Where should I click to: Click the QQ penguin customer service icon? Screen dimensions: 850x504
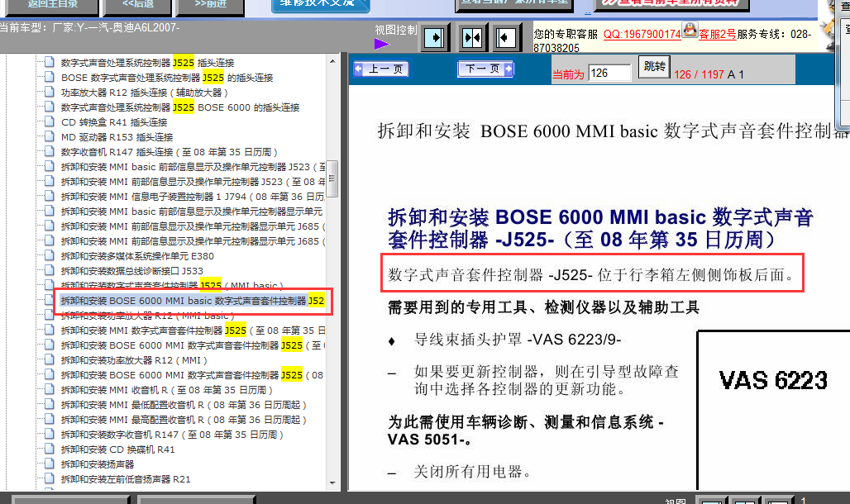(690, 30)
